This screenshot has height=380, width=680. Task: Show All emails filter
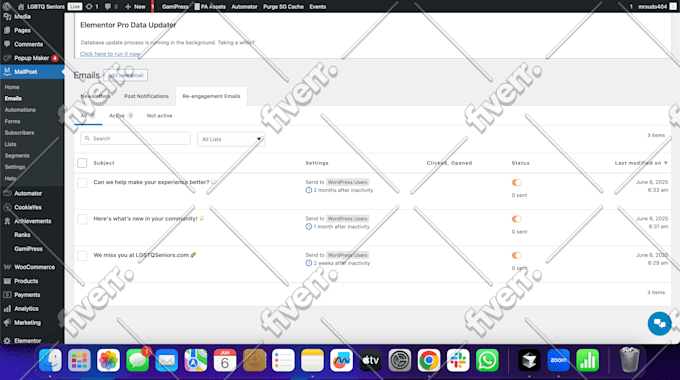tap(88, 116)
